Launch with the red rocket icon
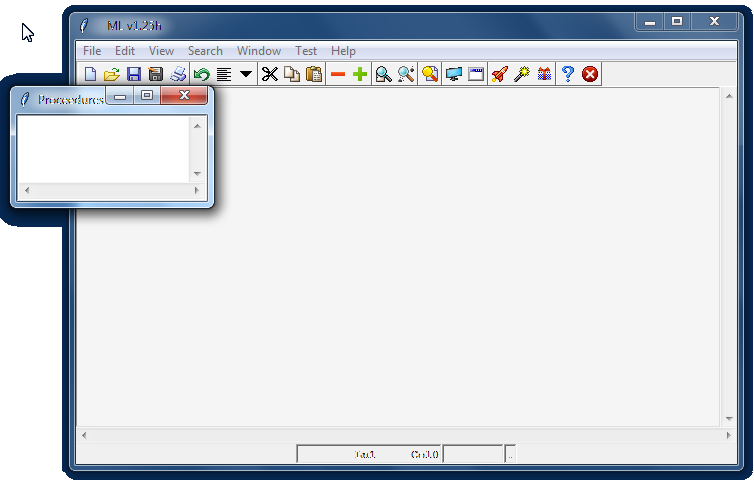 [x=500, y=74]
